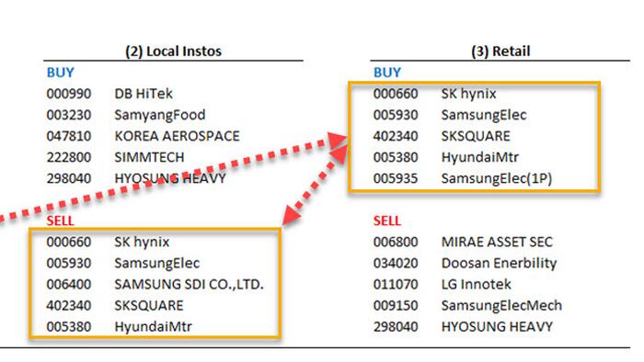Click code 005930 in Retail BUY list

click(396, 115)
